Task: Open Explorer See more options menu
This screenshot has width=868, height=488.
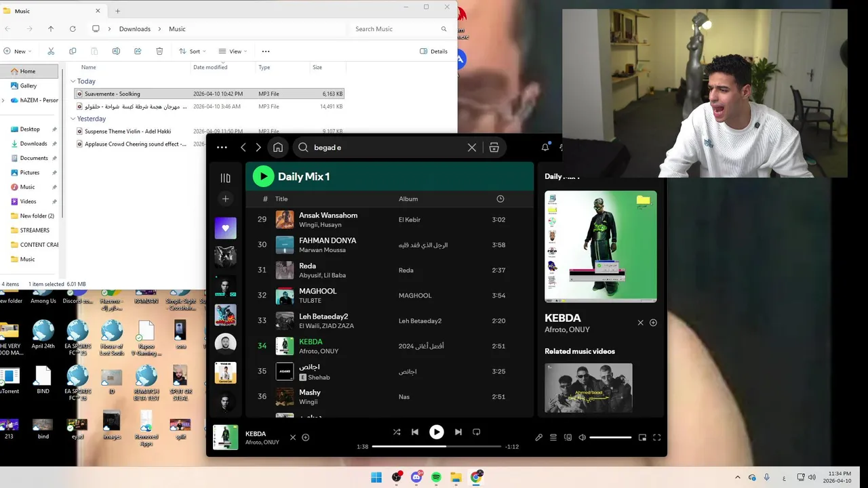Action: [x=266, y=51]
